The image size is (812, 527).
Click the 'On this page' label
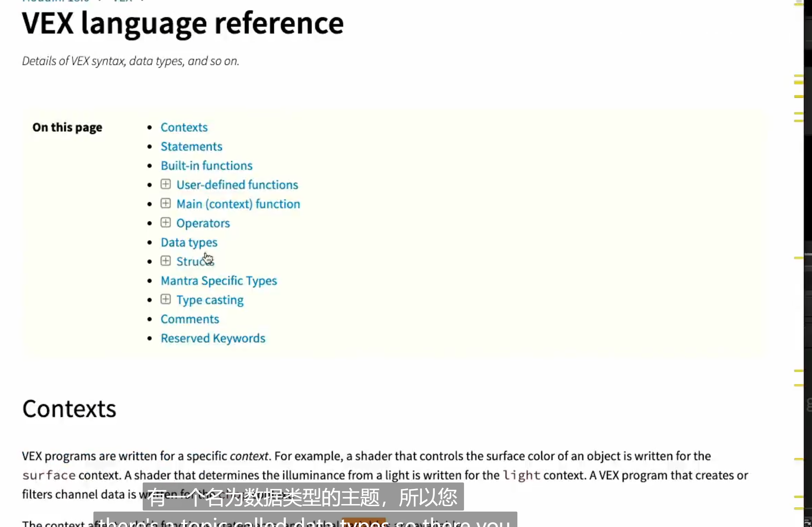pos(67,127)
